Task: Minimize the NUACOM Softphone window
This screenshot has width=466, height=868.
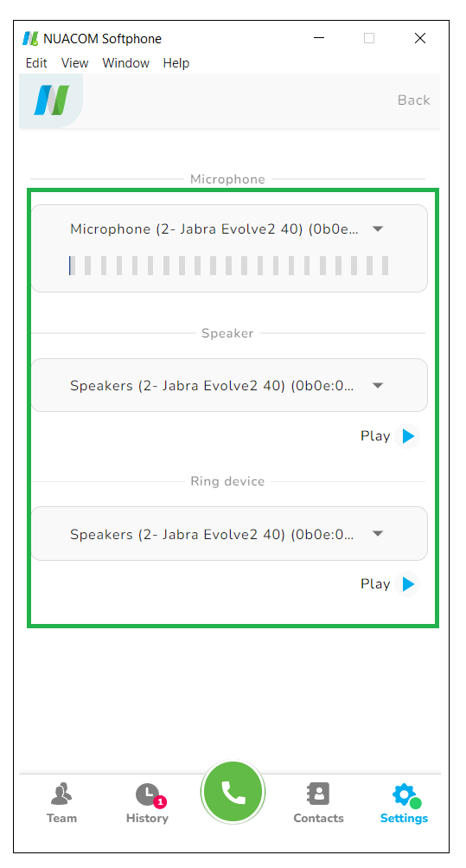Action: pos(319,38)
